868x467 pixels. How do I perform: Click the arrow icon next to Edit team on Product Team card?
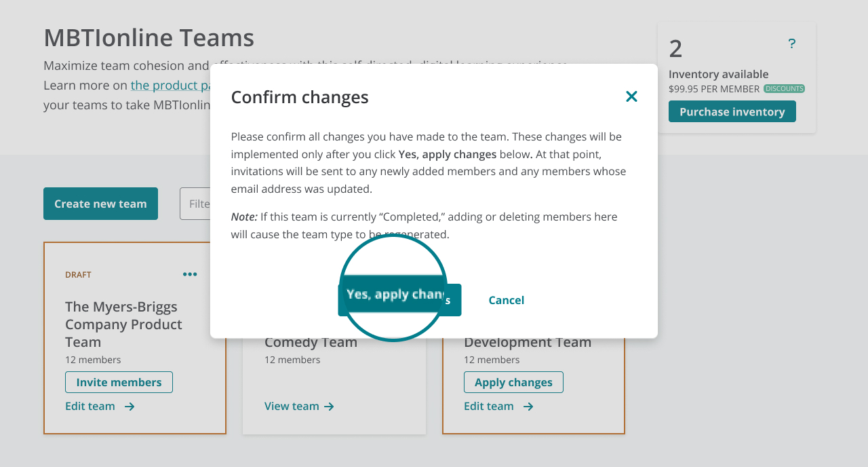click(x=130, y=407)
